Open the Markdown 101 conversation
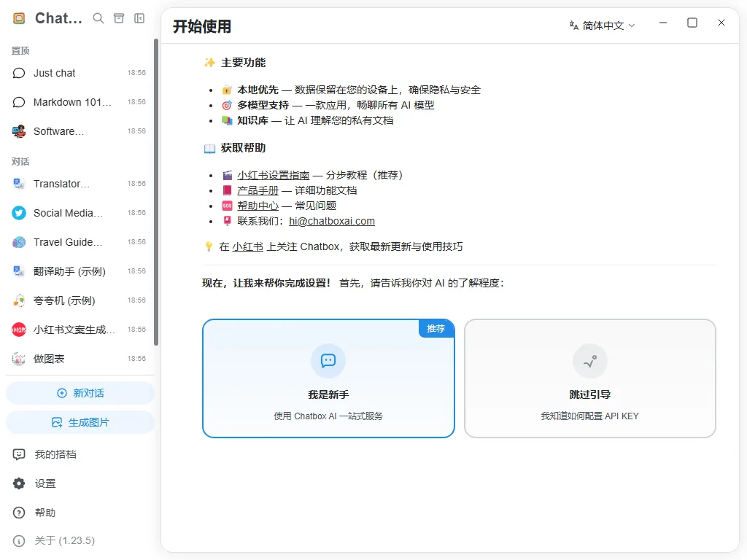Image resolution: width=747 pixels, height=560 pixels. (79, 102)
